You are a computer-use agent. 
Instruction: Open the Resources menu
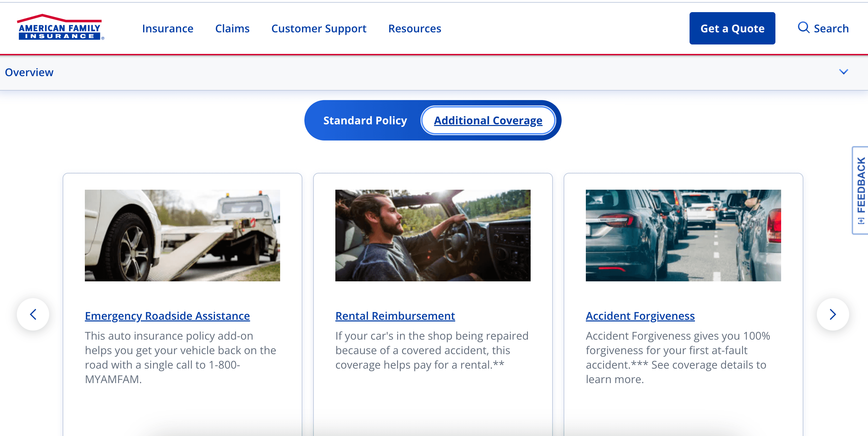[414, 29]
